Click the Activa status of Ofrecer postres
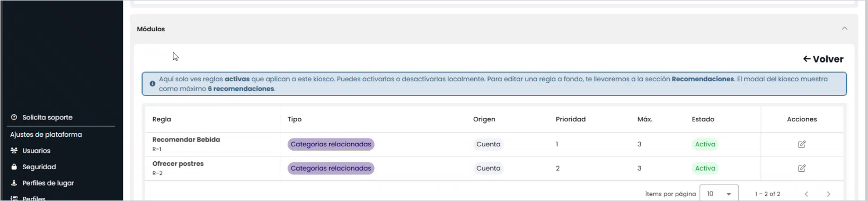 [x=705, y=168]
